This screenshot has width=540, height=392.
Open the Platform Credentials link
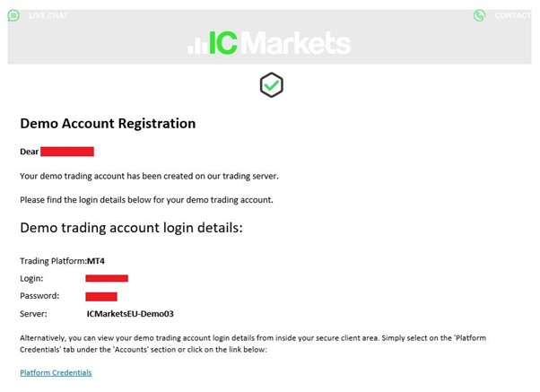[56, 372]
